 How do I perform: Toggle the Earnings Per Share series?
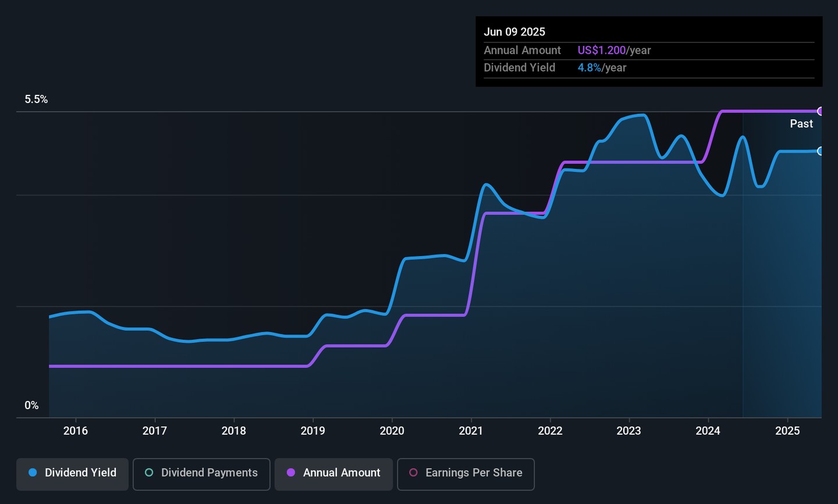[466, 474]
